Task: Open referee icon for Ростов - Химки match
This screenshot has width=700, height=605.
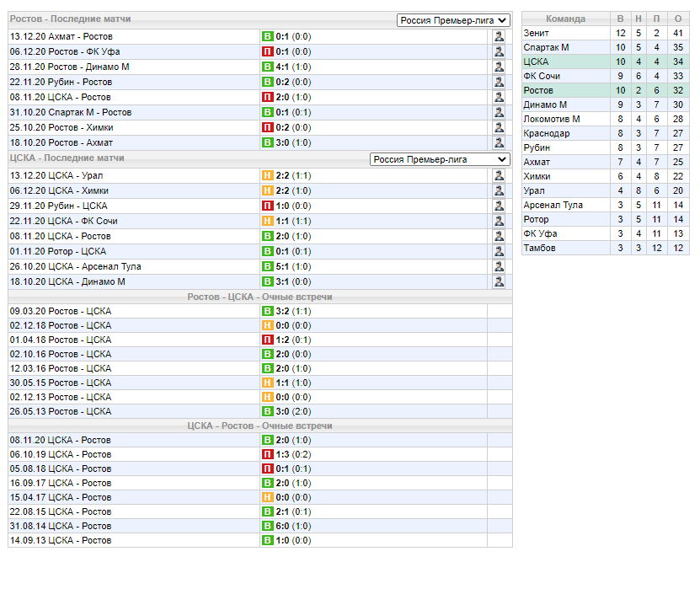Action: pyautogui.click(x=499, y=128)
